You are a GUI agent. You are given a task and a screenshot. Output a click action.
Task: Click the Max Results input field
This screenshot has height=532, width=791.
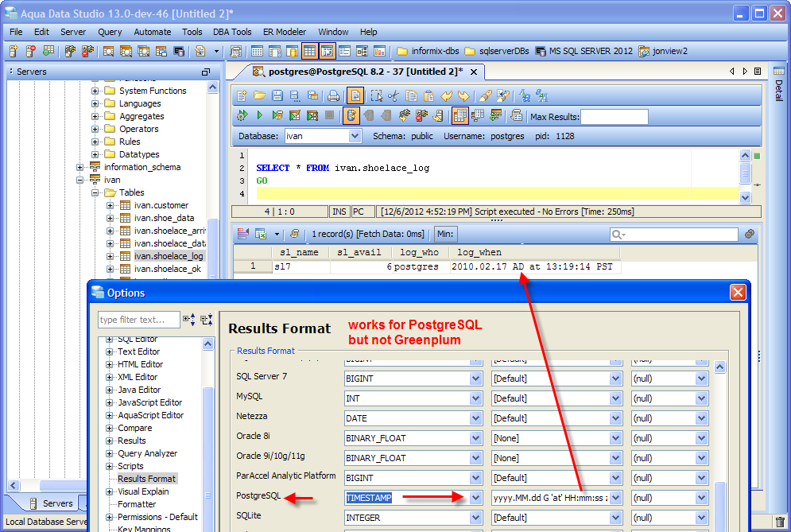point(614,117)
